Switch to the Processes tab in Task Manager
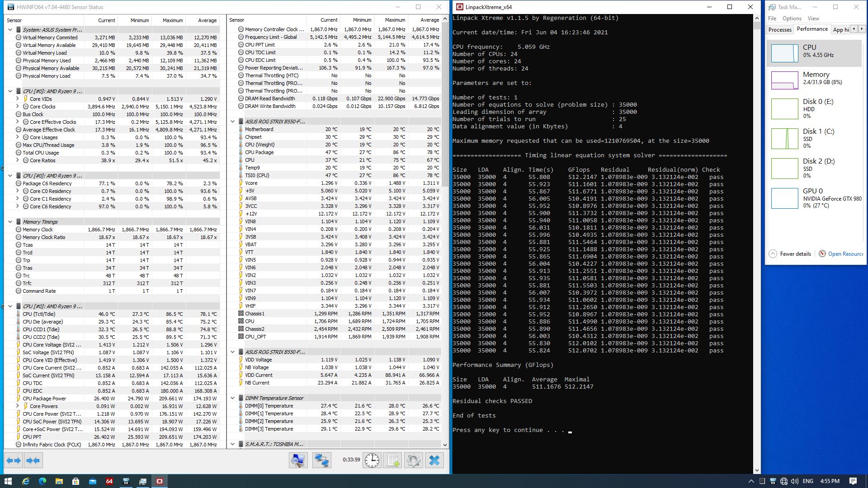The width and height of the screenshot is (868, 488). tap(780, 30)
